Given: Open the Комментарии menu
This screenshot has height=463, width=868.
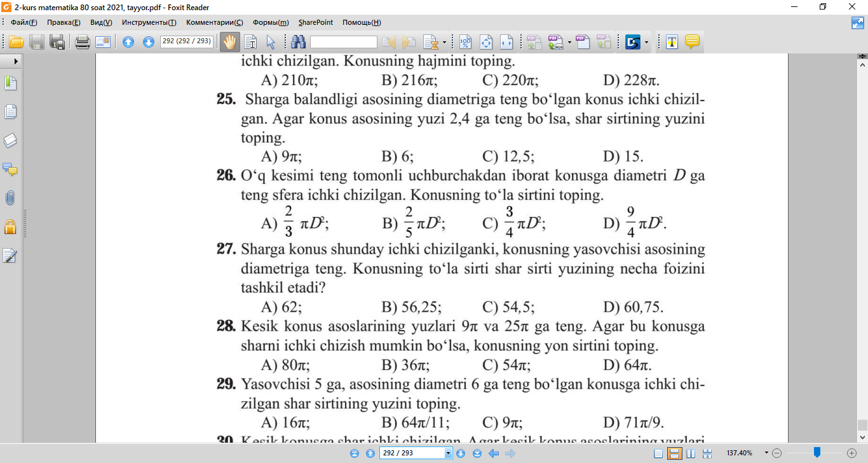Looking at the screenshot, I should point(215,22).
